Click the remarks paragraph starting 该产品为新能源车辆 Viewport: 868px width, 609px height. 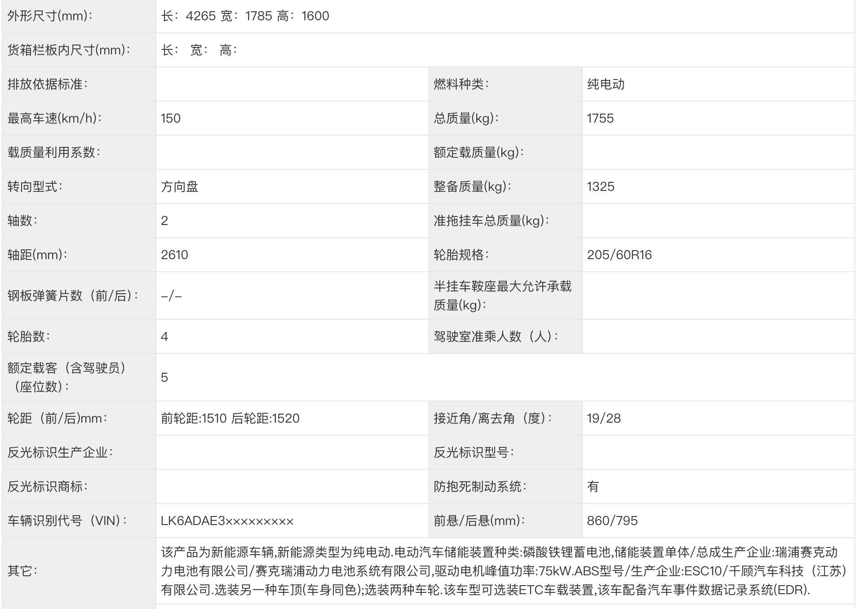504,571
